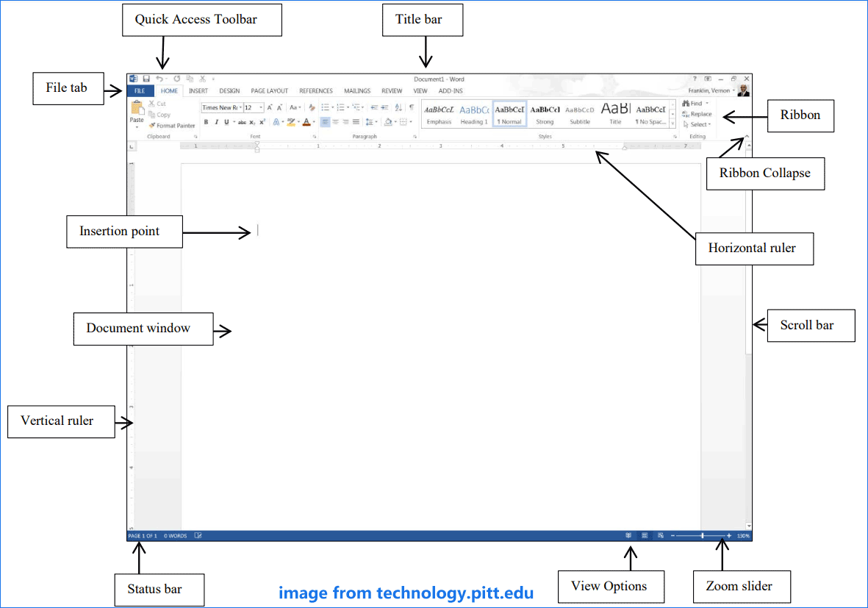Toggle superscript formatting
This screenshot has width=868, height=608.
(x=261, y=121)
